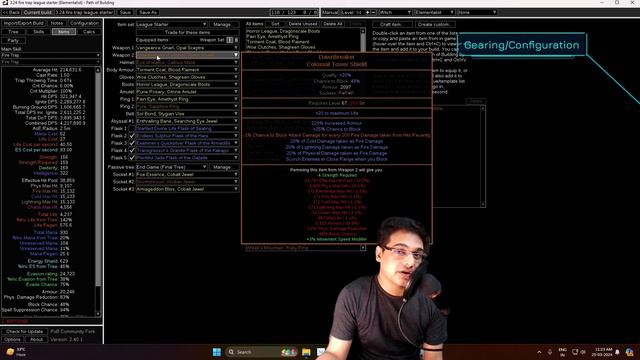The width and height of the screenshot is (640, 360).
Task: Open the Windows Start menu
Action: 217,352
